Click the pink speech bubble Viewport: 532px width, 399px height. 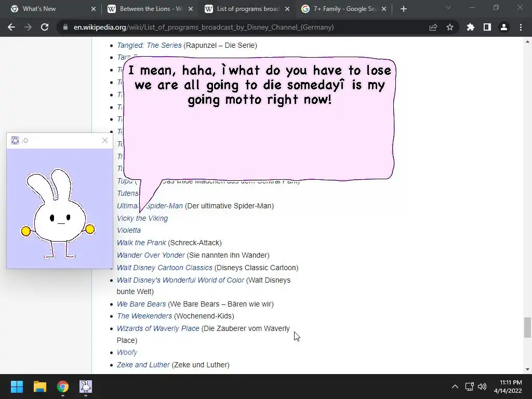coord(259,136)
